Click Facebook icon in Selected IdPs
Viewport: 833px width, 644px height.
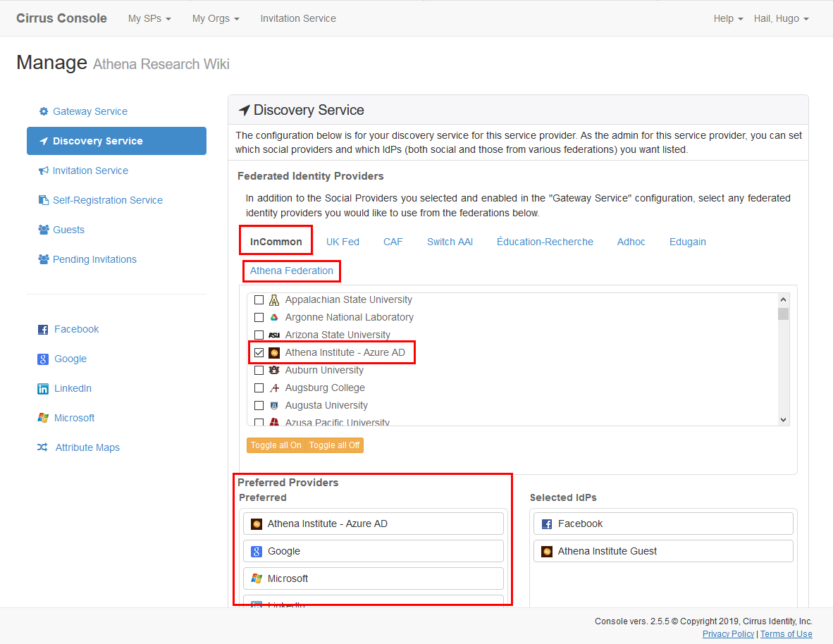547,524
